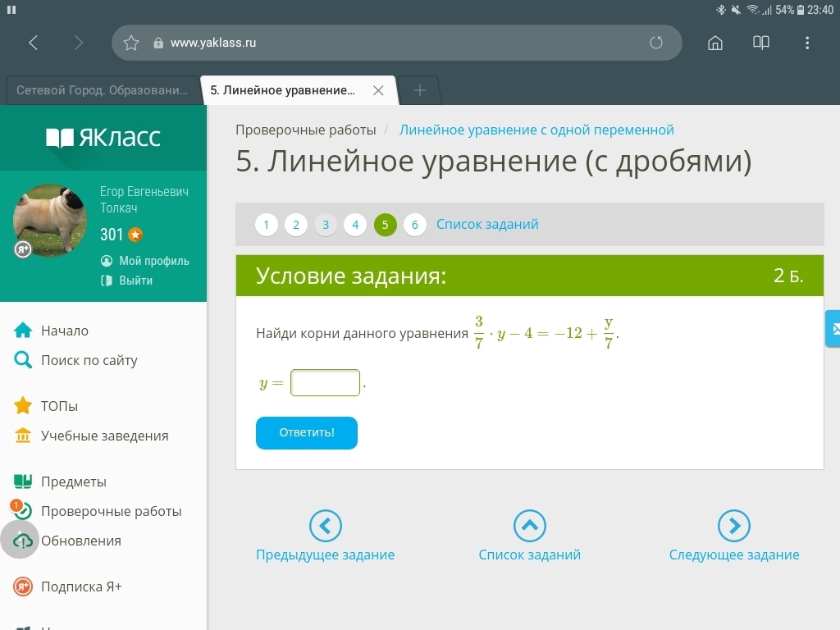This screenshot has width=840, height=630.
Task: Bookmark page with star icon in address bar
Action: tap(131, 43)
